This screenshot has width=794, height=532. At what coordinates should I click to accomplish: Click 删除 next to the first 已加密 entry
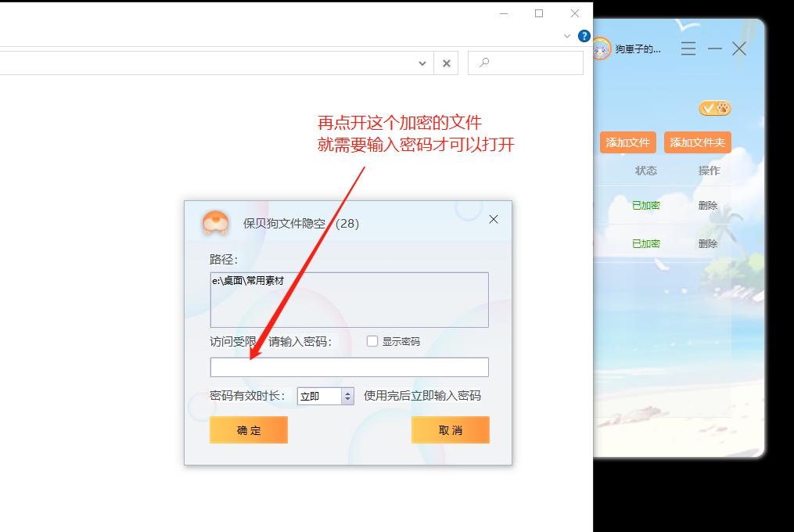click(707, 205)
